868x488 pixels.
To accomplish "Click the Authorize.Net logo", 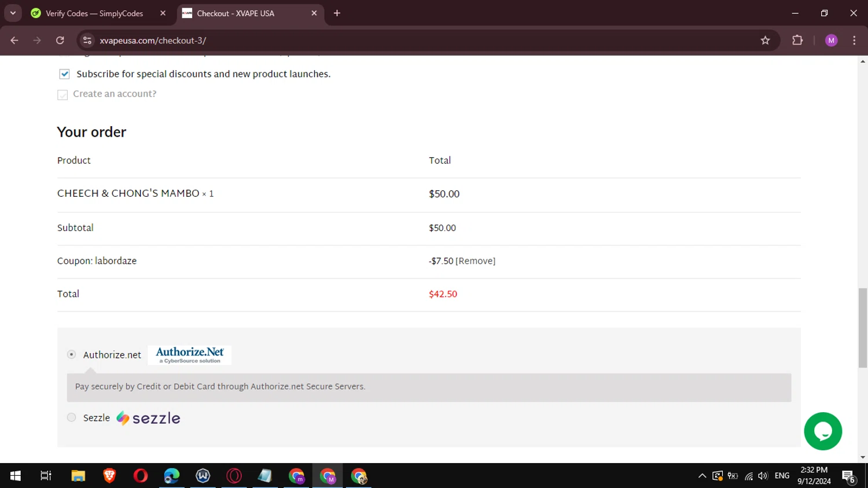I will pyautogui.click(x=190, y=355).
